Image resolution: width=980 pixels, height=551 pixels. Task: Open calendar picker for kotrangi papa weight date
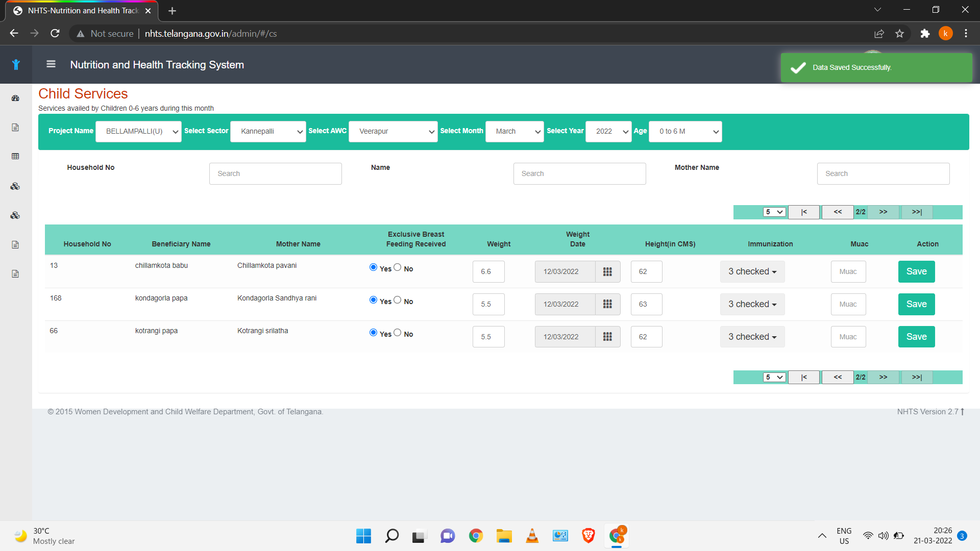tap(607, 337)
